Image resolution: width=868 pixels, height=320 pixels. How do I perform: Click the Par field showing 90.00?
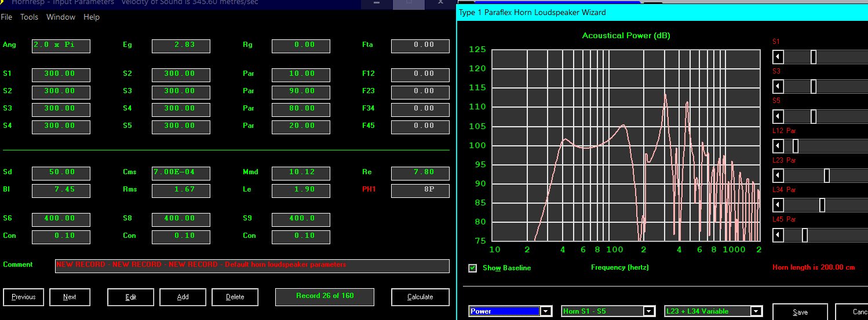(x=301, y=92)
